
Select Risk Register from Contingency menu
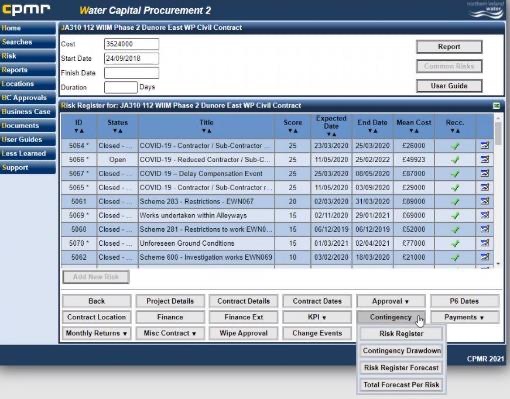point(401,333)
